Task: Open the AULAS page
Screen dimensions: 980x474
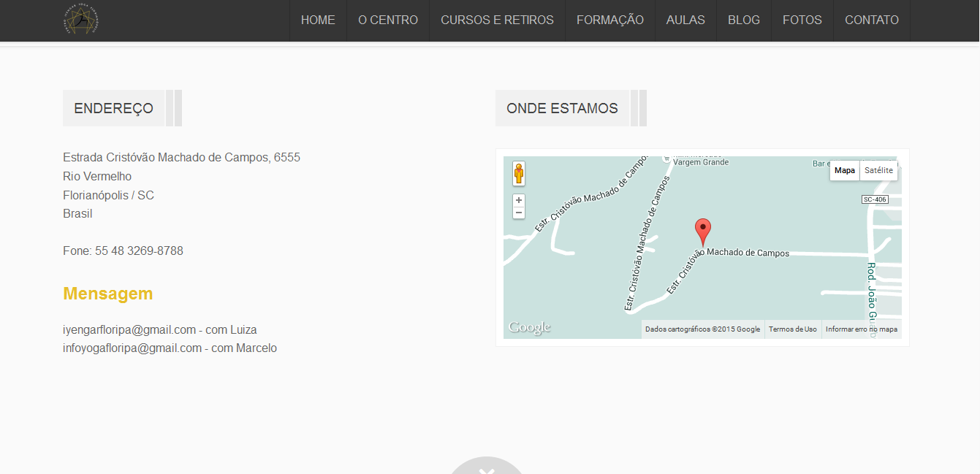Action: (x=685, y=20)
